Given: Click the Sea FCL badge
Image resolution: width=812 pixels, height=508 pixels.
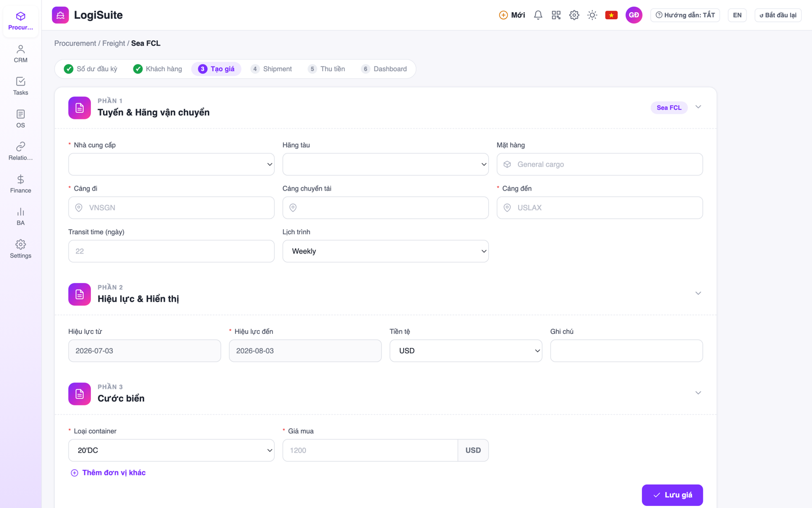Looking at the screenshot, I should click(x=669, y=108).
